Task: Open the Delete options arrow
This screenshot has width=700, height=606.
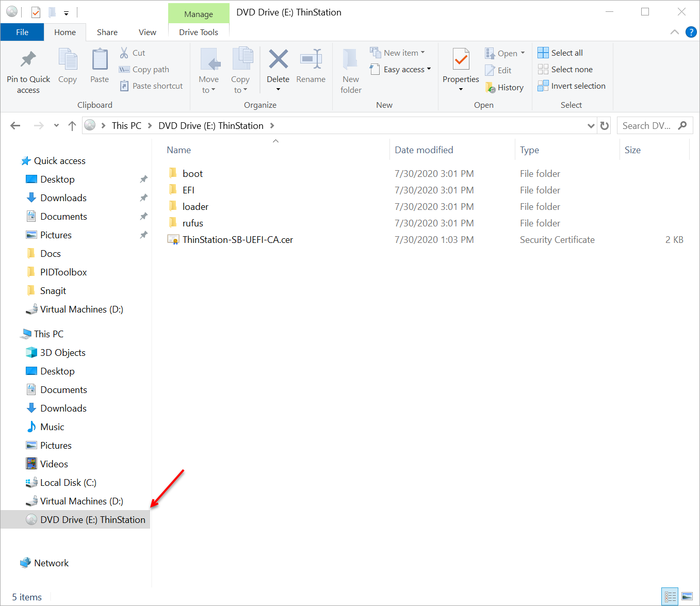Action: (x=278, y=90)
